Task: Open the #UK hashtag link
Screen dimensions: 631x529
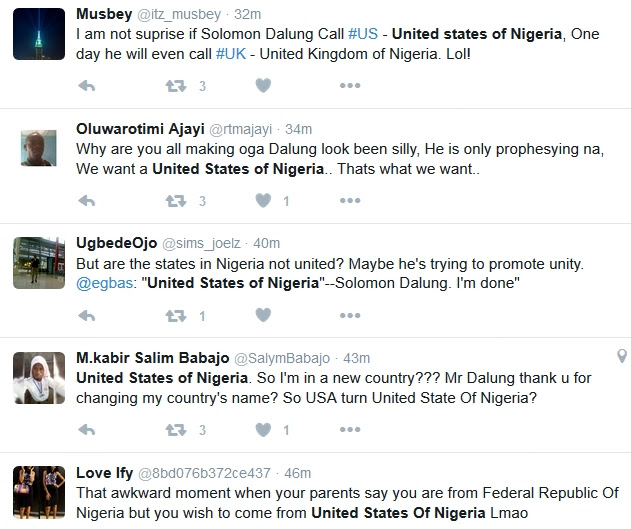Action: coord(231,54)
